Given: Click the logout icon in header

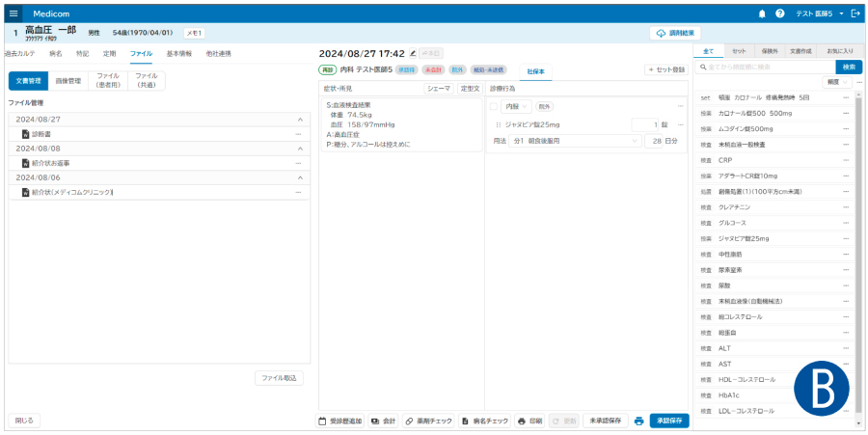Looking at the screenshot, I should (x=856, y=14).
